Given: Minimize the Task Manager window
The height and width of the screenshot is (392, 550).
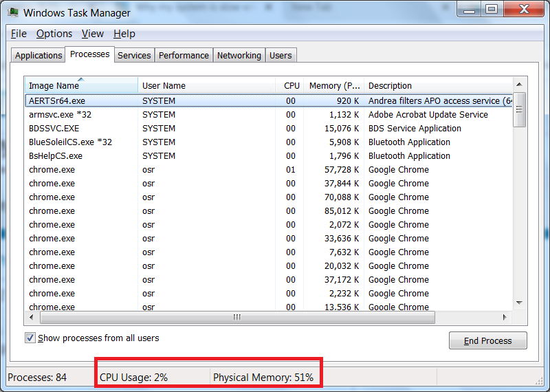Looking at the screenshot, I should (469, 10).
